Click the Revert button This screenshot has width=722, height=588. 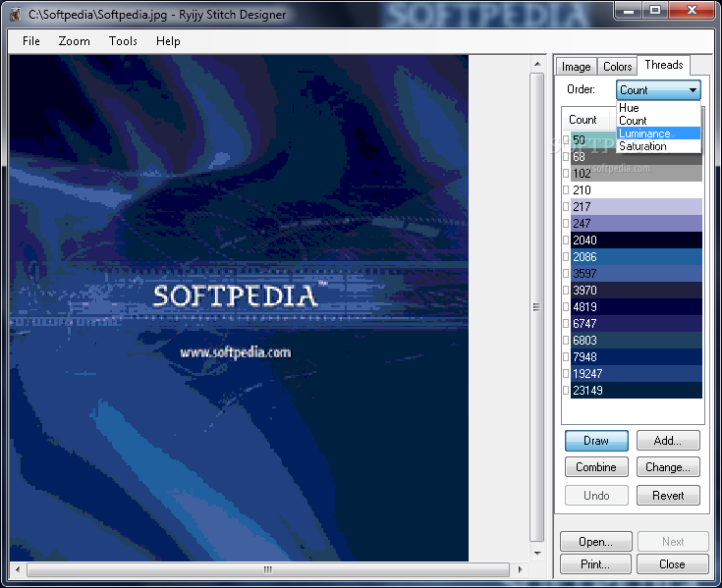point(668,496)
